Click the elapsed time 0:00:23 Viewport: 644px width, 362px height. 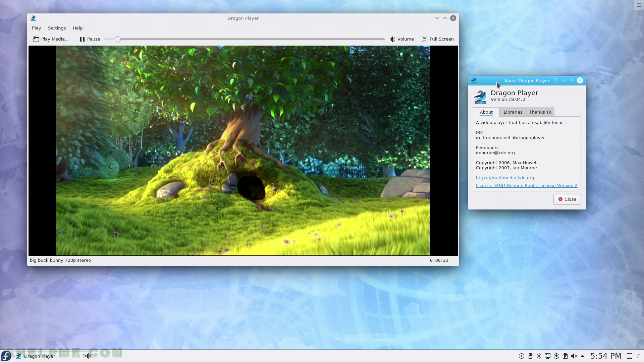click(439, 260)
